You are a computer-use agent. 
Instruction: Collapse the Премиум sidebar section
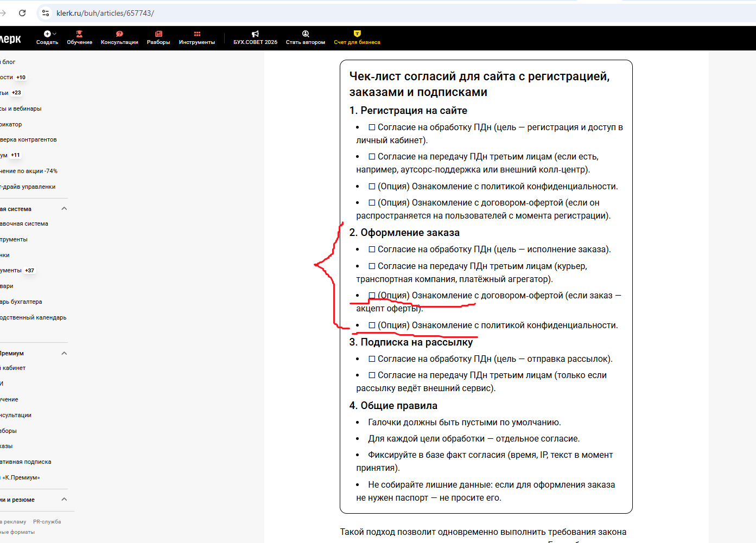tap(64, 353)
